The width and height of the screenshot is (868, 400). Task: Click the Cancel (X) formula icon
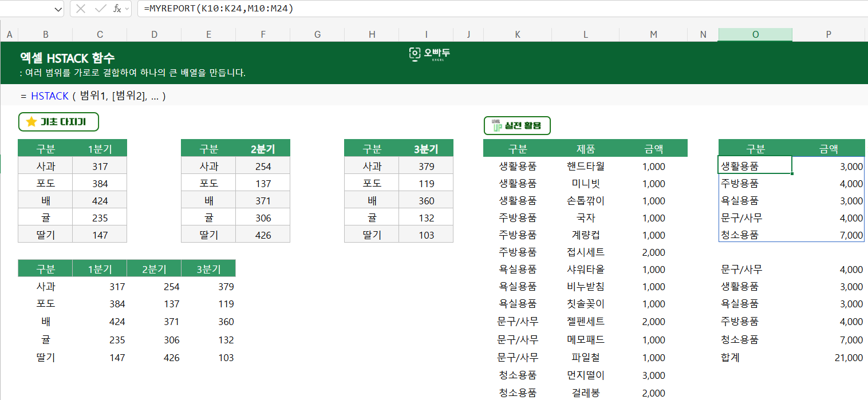81,9
